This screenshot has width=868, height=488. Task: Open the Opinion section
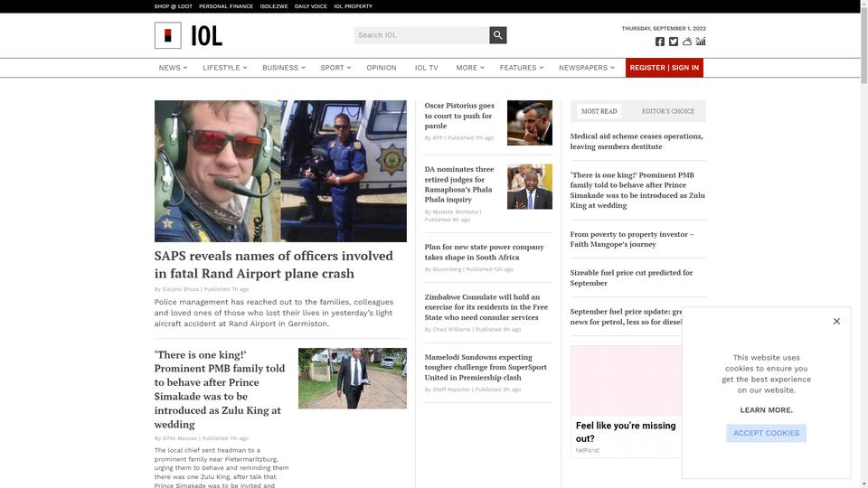tap(382, 68)
